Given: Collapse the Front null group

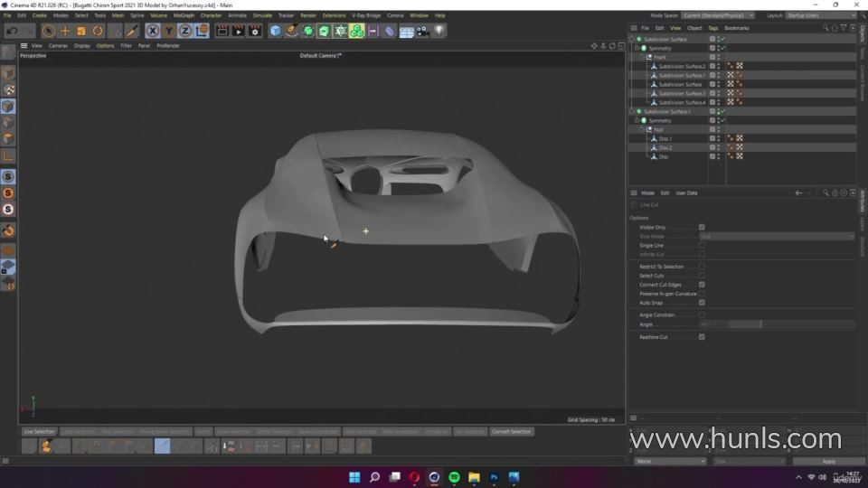Looking at the screenshot, I should pos(642,57).
